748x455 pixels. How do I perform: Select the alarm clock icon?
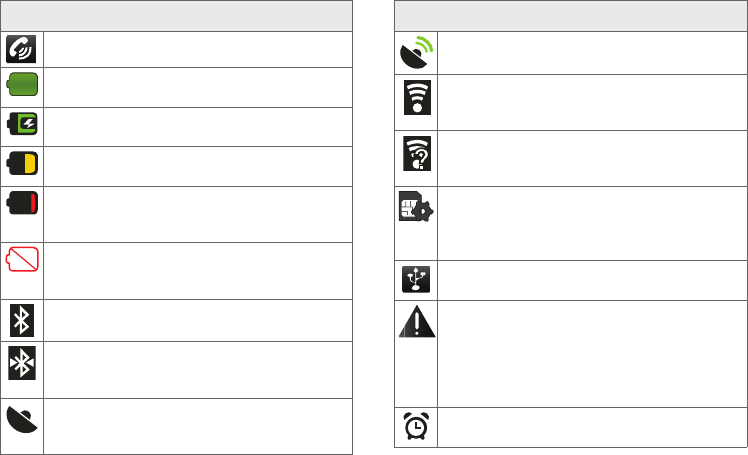(x=416, y=426)
